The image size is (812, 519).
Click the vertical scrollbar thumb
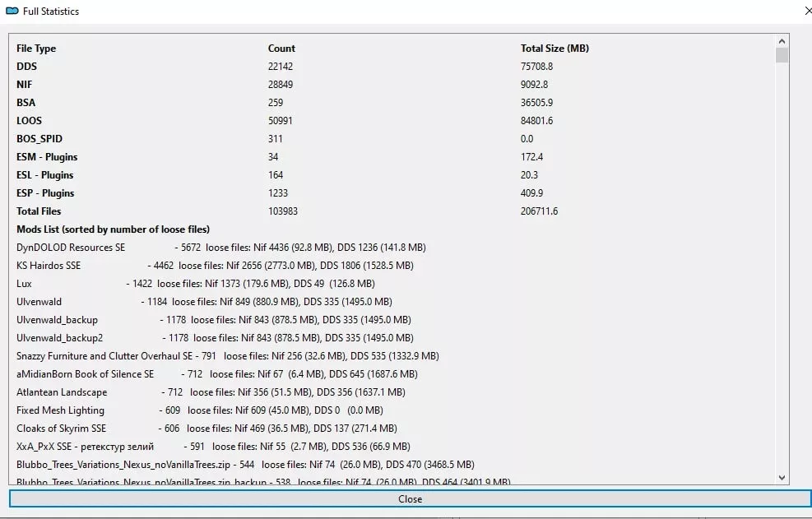point(782,55)
